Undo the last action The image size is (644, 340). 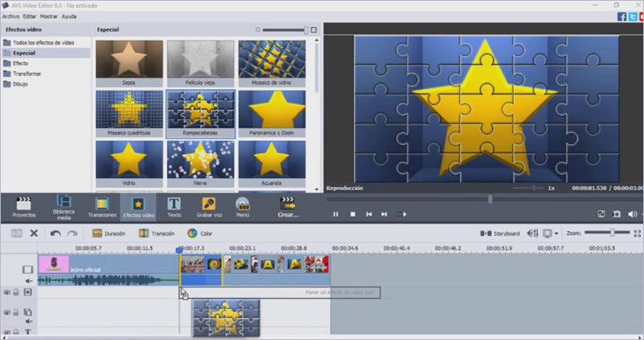pos(55,233)
